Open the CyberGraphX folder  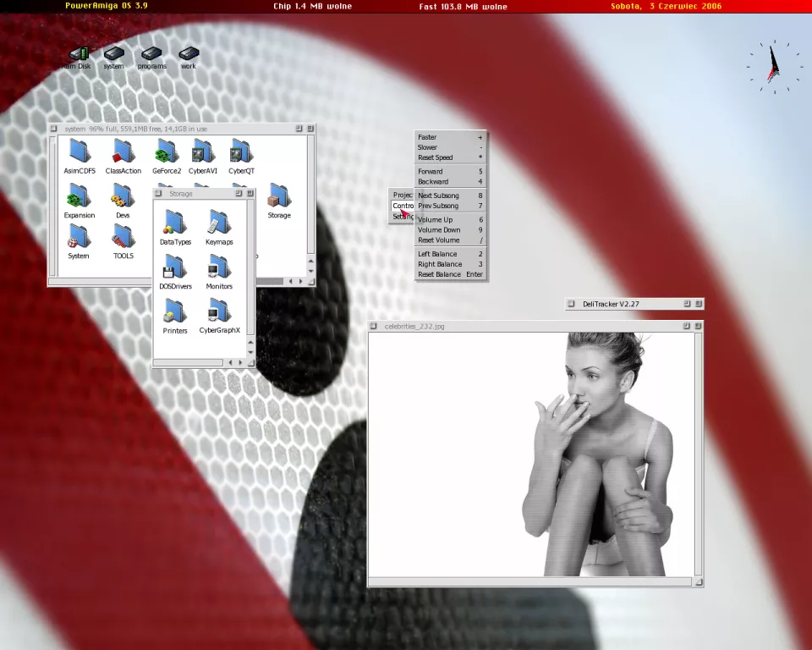click(x=219, y=312)
